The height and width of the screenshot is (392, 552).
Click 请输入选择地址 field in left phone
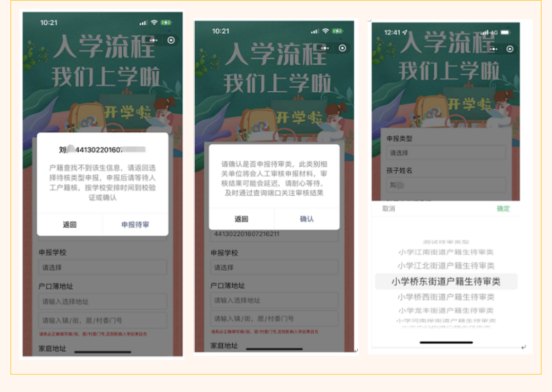(102, 301)
